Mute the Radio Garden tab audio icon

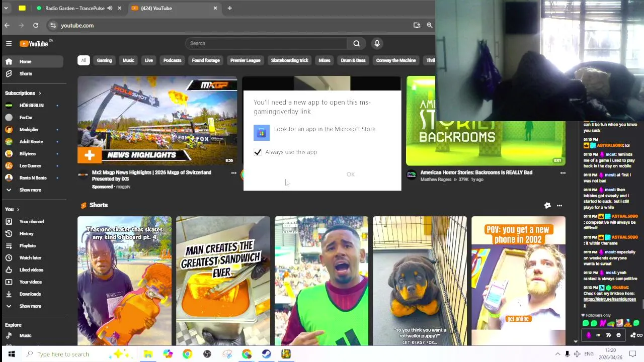click(x=110, y=8)
